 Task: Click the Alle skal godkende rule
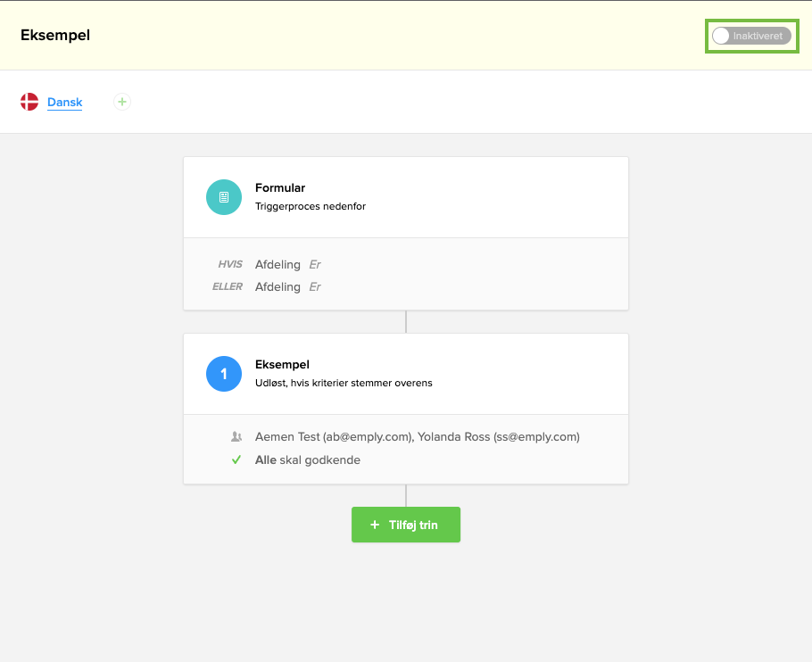click(x=308, y=460)
